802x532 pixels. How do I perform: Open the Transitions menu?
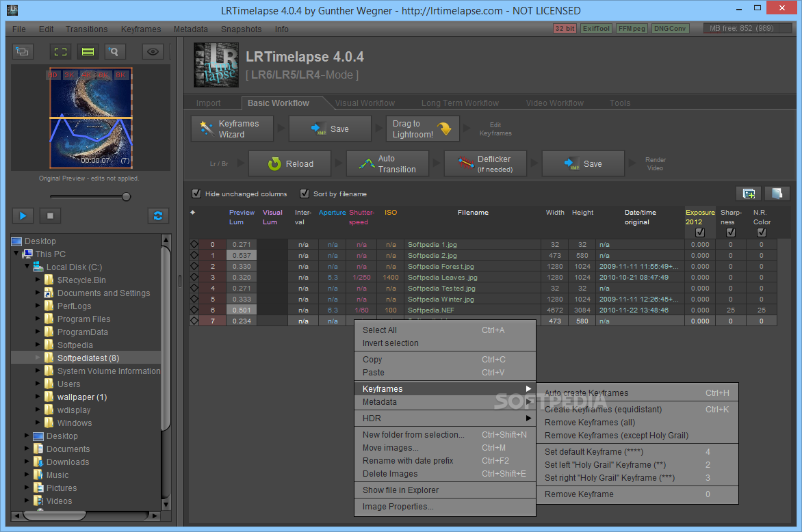[86, 29]
